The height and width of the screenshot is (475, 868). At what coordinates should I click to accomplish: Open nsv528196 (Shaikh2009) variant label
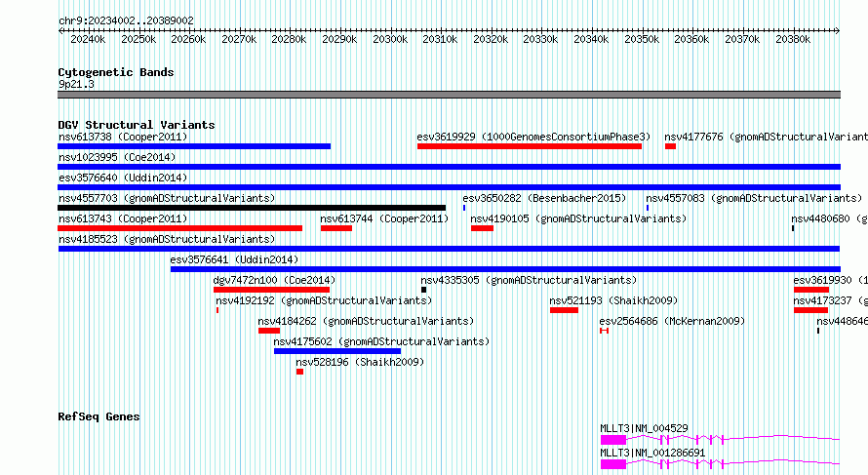[x=360, y=362]
